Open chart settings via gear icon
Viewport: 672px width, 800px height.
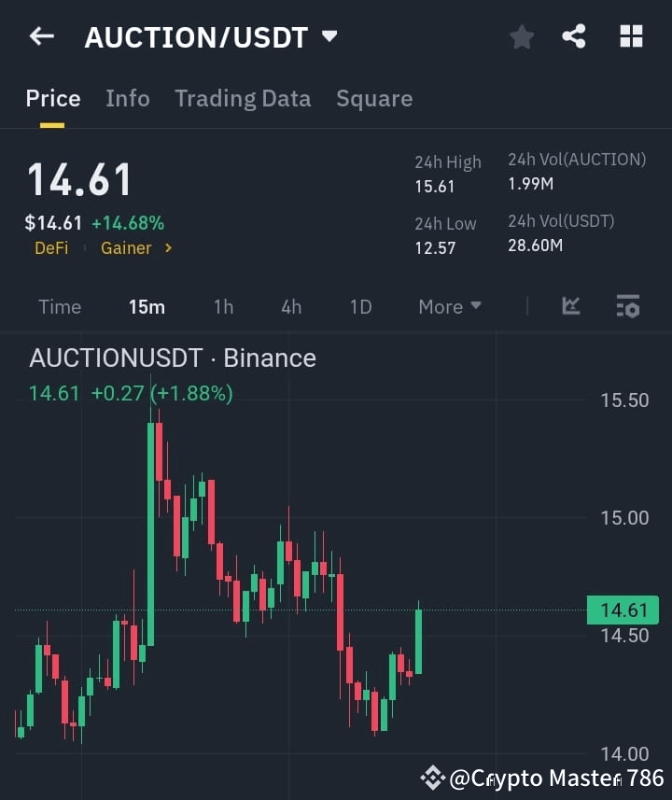point(627,306)
